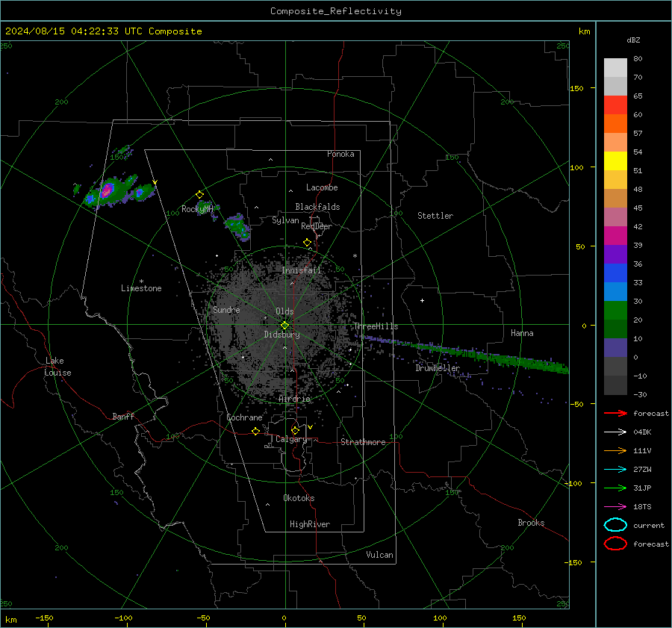This screenshot has height=628, width=672.
Task: Select the light gray top swatch below 80
Action: 615,68
